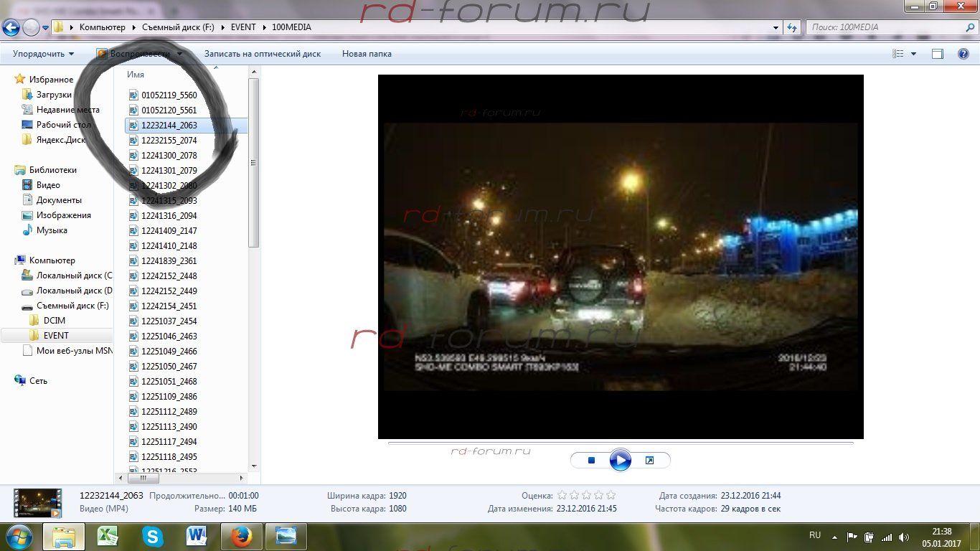Viewport: 980px width, 551px height.
Task: Toggle the preview pane icon
Action: 938,54
